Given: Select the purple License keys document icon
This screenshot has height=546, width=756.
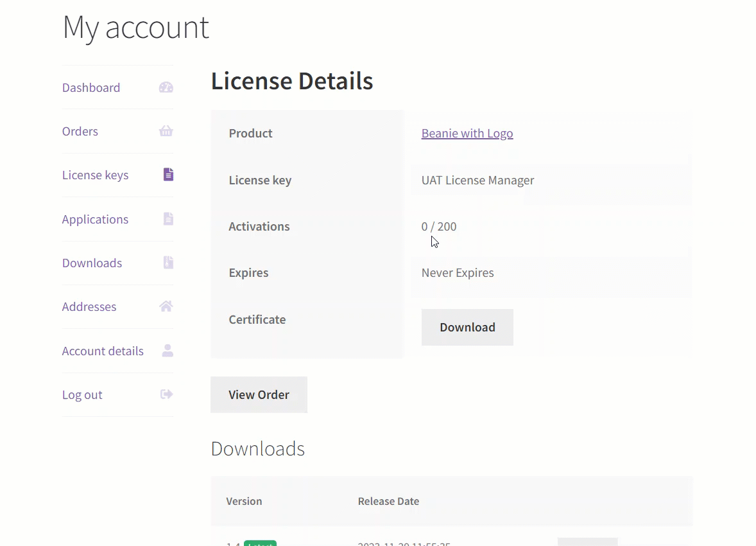Looking at the screenshot, I should coord(168,174).
